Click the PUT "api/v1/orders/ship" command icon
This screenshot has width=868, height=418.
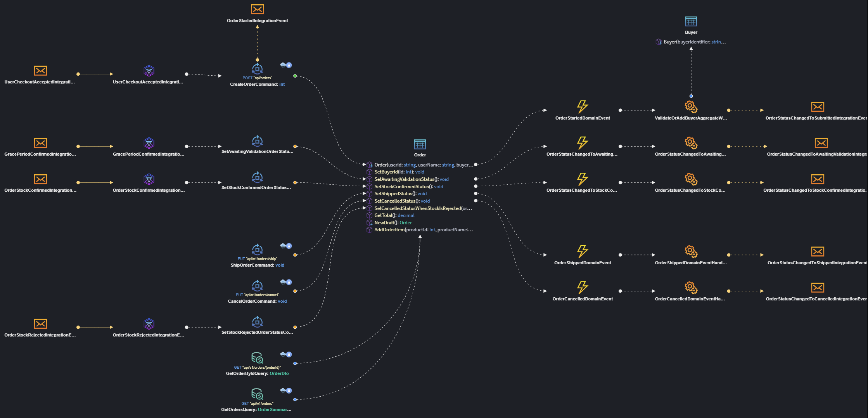point(257,250)
